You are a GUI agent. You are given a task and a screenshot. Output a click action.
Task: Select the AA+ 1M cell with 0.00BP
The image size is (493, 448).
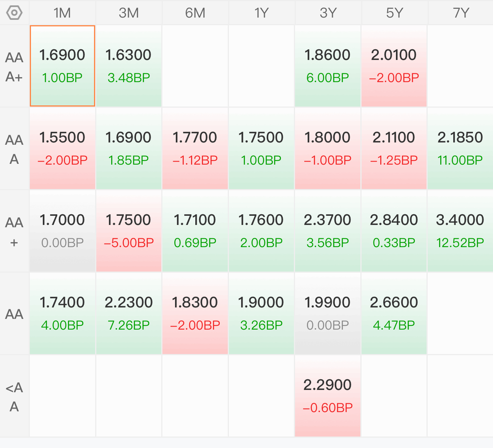click(x=62, y=231)
